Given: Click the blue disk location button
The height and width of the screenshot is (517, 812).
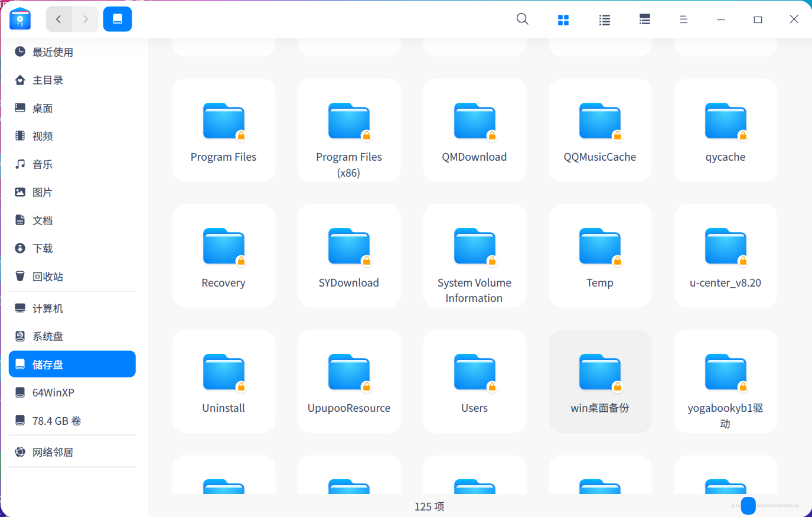Looking at the screenshot, I should click(x=118, y=19).
